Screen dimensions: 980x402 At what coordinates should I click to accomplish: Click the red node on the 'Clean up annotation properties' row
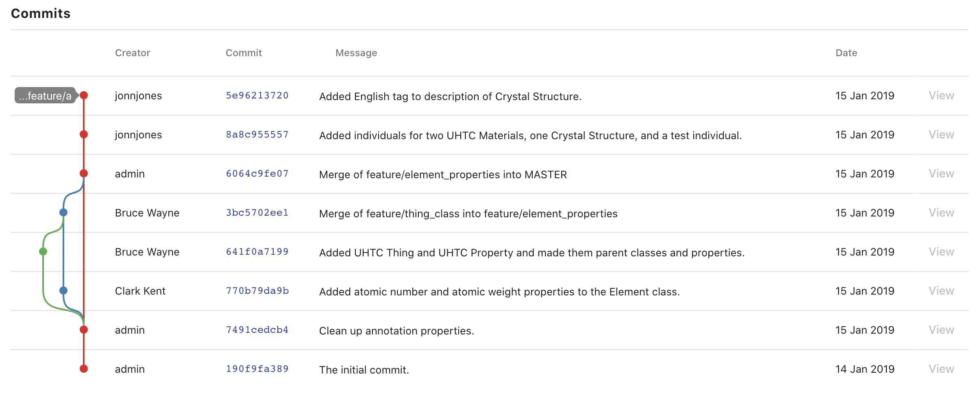84,330
